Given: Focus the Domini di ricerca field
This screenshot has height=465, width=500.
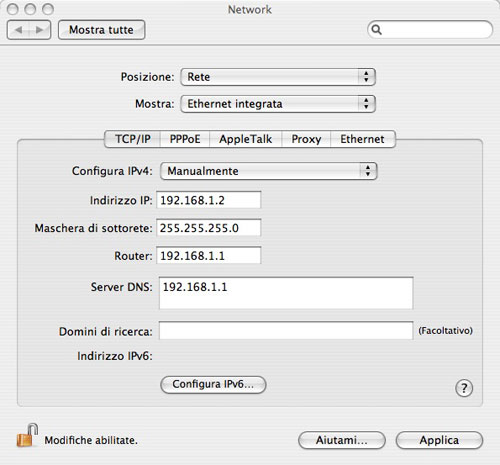Looking at the screenshot, I should click(x=286, y=331).
